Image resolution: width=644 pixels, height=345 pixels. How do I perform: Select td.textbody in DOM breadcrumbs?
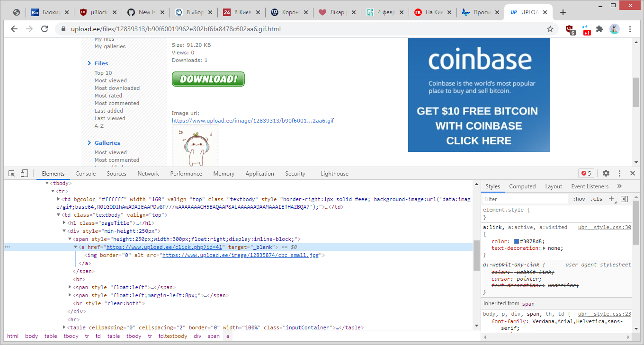coord(172,336)
